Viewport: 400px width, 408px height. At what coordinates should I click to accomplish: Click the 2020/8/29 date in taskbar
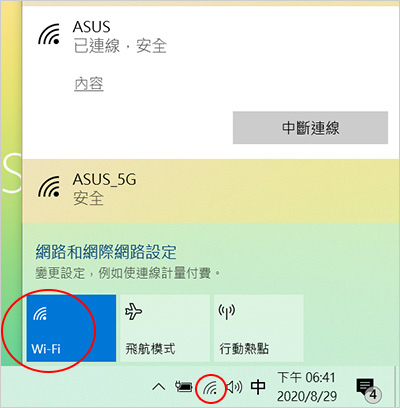[307, 396]
